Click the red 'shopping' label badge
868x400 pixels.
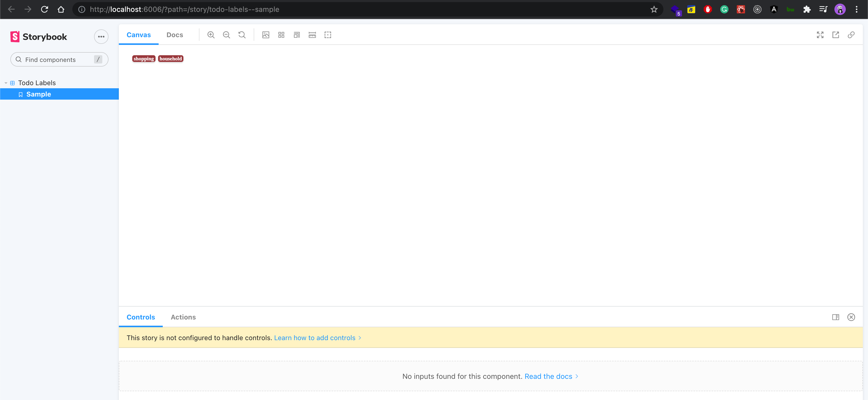[144, 59]
